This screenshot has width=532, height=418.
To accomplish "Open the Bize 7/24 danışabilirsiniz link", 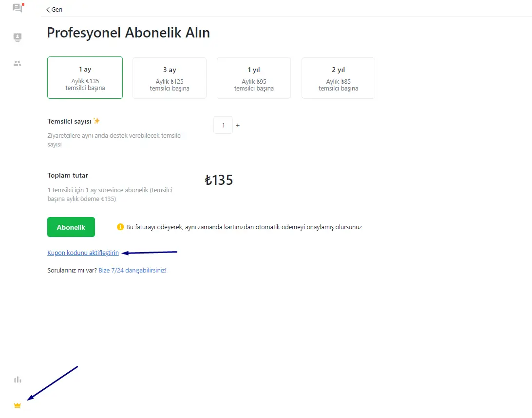I will click(133, 270).
